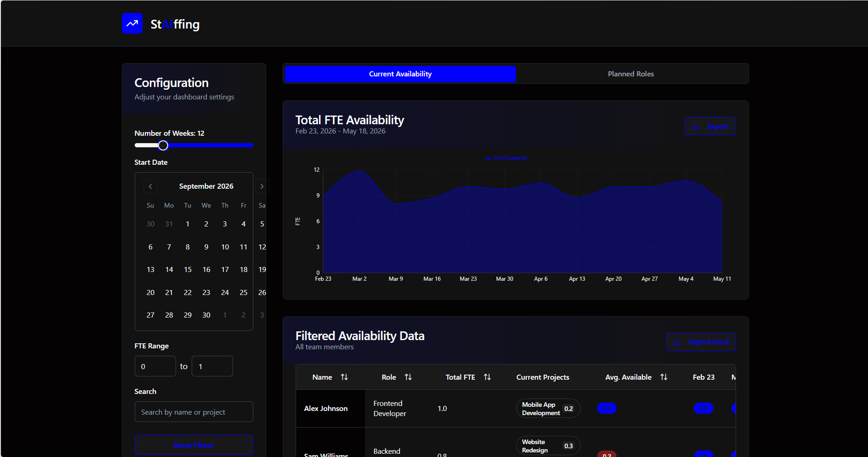Export the Total FTE Availability chart

[x=710, y=126]
